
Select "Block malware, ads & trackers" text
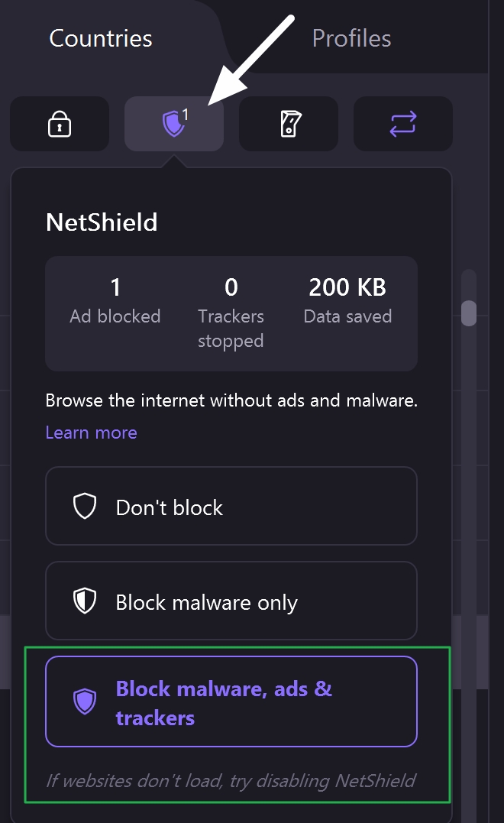pyautogui.click(x=223, y=703)
